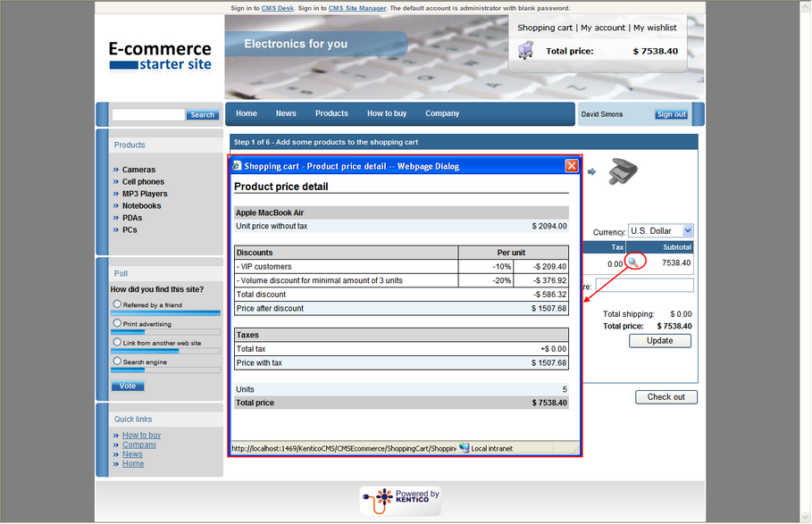Viewport: 812px width, 524px height.
Task: Click the VIP customers discount row
Action: 401,266
